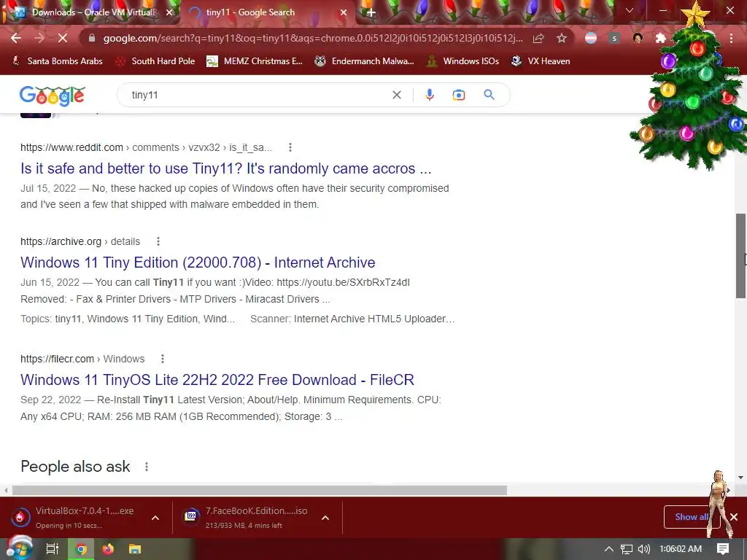This screenshot has height=560, width=747.
Task: Click the address bar URL
Action: (312, 38)
